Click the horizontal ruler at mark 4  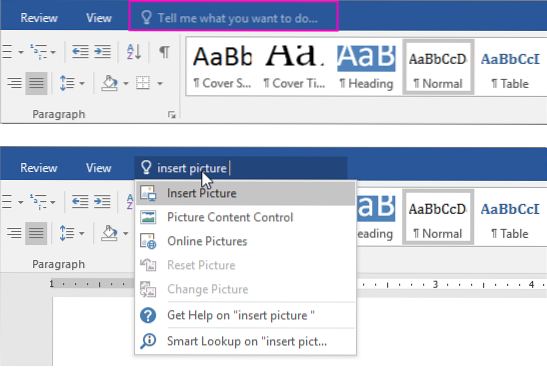pos(531,285)
